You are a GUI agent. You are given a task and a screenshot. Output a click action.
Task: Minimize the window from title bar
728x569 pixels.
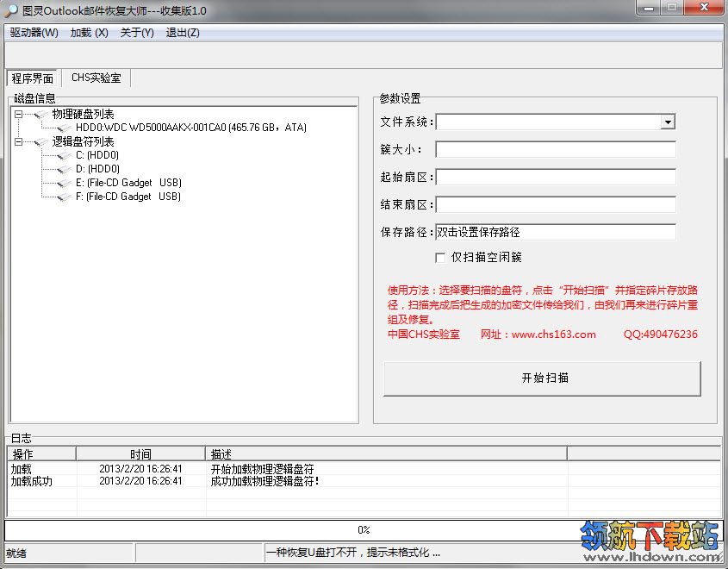point(649,8)
